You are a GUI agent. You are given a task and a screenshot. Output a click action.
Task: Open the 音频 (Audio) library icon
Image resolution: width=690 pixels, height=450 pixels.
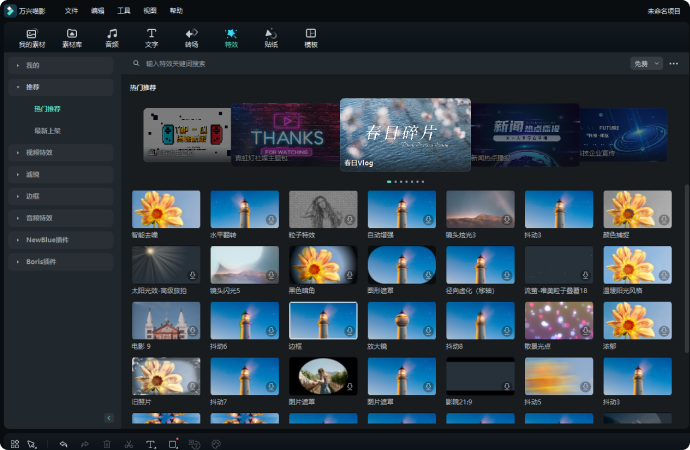[112, 33]
